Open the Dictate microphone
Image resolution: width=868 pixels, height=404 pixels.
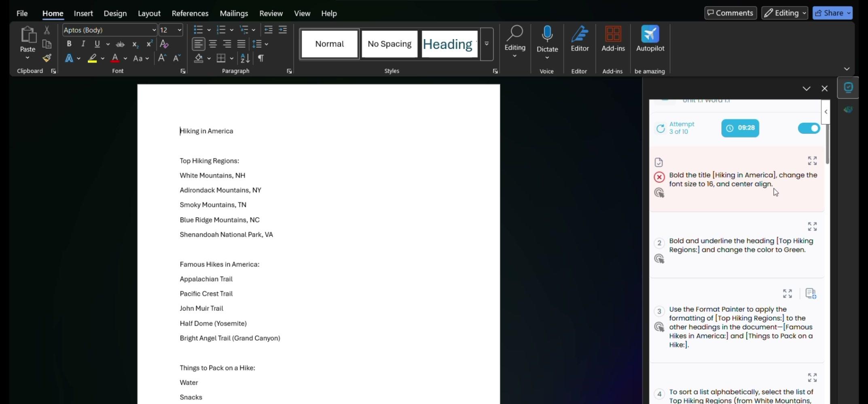pyautogui.click(x=547, y=34)
